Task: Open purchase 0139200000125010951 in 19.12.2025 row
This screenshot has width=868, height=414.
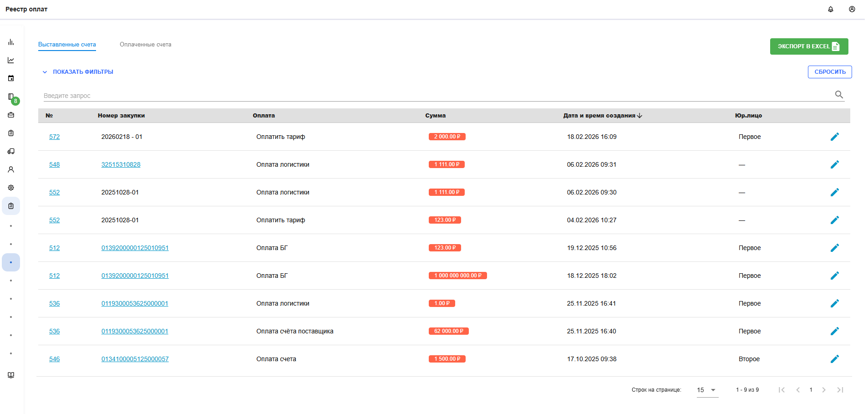Action: click(x=135, y=248)
